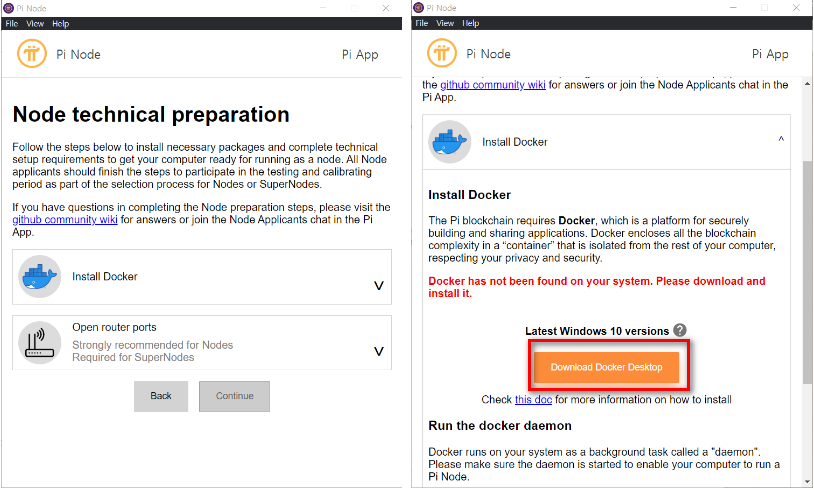Click the scrollbar up arrow in right window
This screenshot has height=490, width=814.
click(807, 84)
